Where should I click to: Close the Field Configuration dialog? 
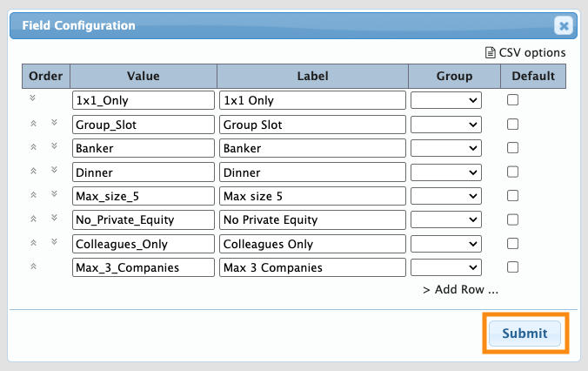(564, 26)
